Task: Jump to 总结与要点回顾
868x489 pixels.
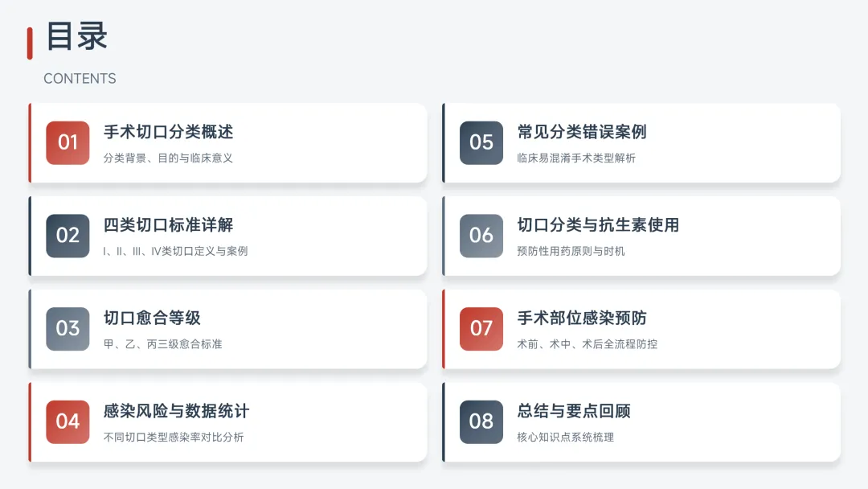Action: (x=574, y=412)
